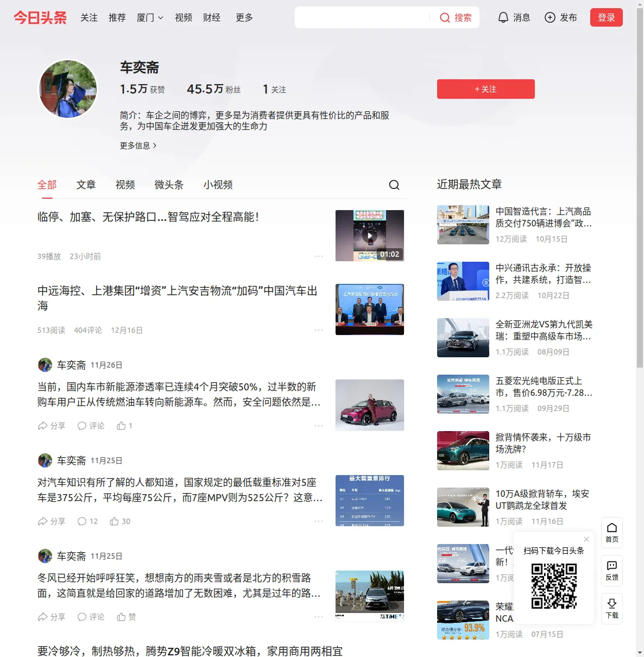Click the 发布 plus icon
The image size is (644, 657).
point(550,17)
